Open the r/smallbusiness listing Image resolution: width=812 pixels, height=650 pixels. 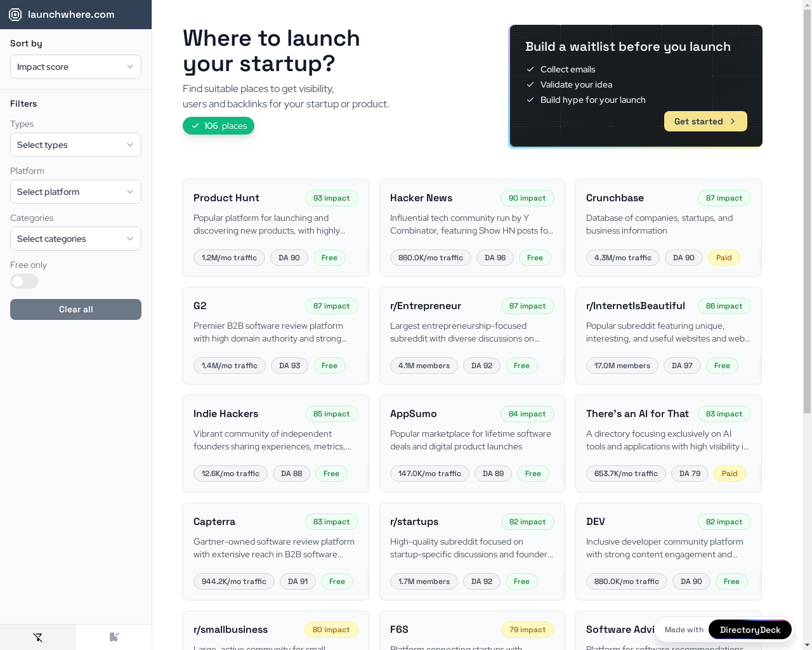(x=275, y=630)
